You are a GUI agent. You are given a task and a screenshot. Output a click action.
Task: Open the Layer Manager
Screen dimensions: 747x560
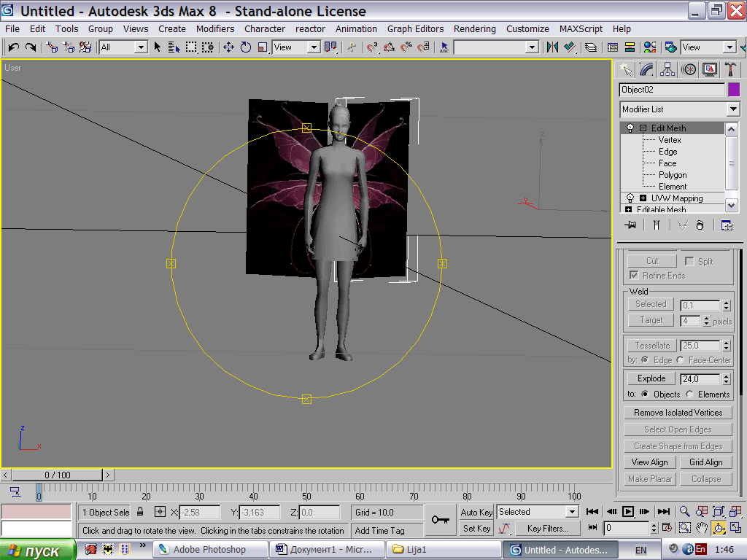click(x=591, y=47)
